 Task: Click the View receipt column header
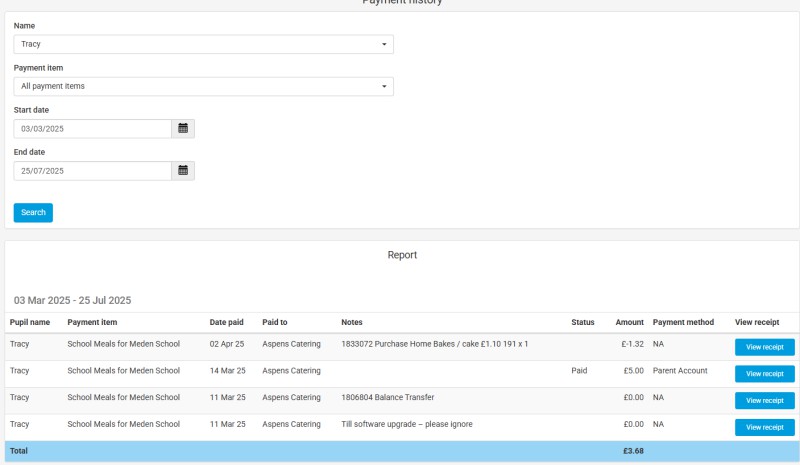(757, 322)
